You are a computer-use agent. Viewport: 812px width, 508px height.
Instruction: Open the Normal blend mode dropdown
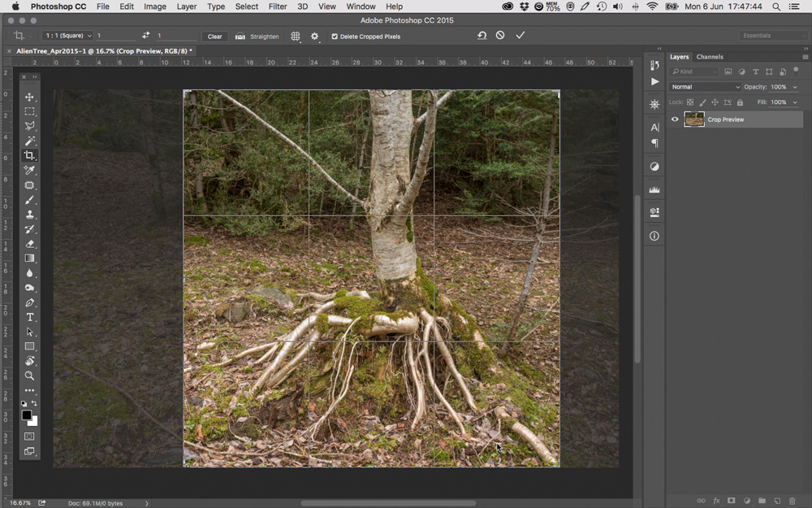(x=705, y=87)
